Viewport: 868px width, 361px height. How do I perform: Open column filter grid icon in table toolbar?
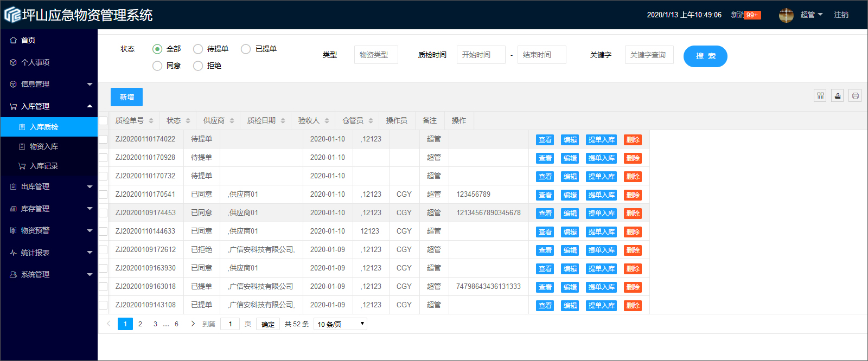(820, 96)
